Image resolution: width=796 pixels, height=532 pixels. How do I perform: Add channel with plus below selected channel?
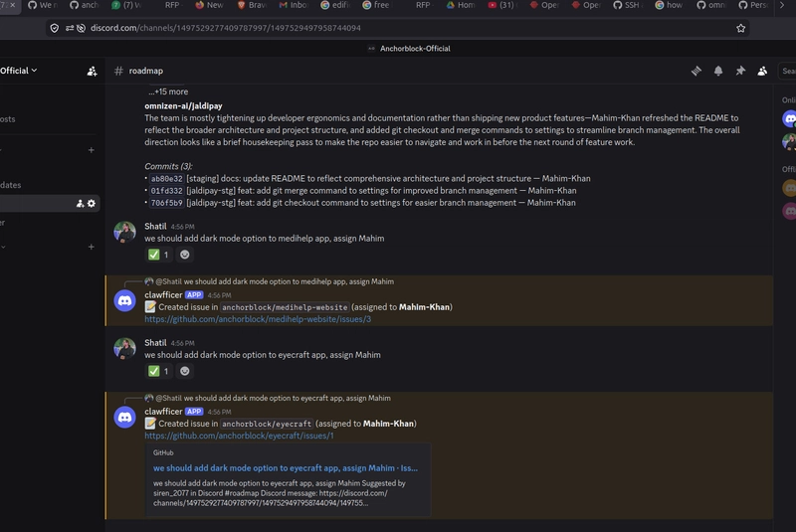(x=91, y=247)
